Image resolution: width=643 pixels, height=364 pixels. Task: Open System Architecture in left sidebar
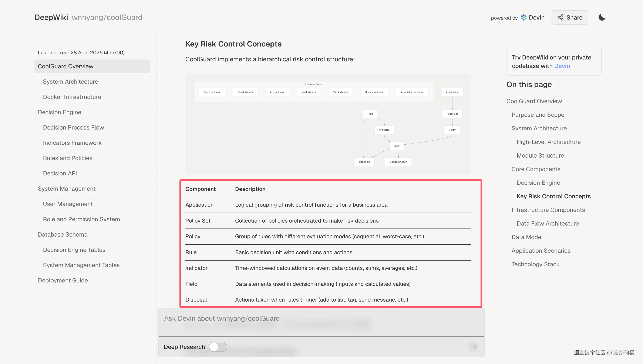pyautogui.click(x=70, y=82)
